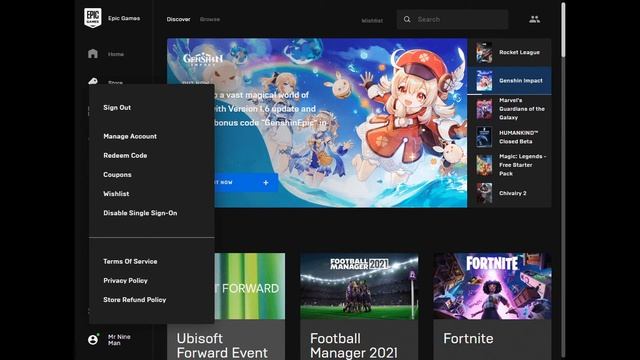Click the Home label in sidebar
Viewport: 640px width, 360px height.
tap(116, 54)
